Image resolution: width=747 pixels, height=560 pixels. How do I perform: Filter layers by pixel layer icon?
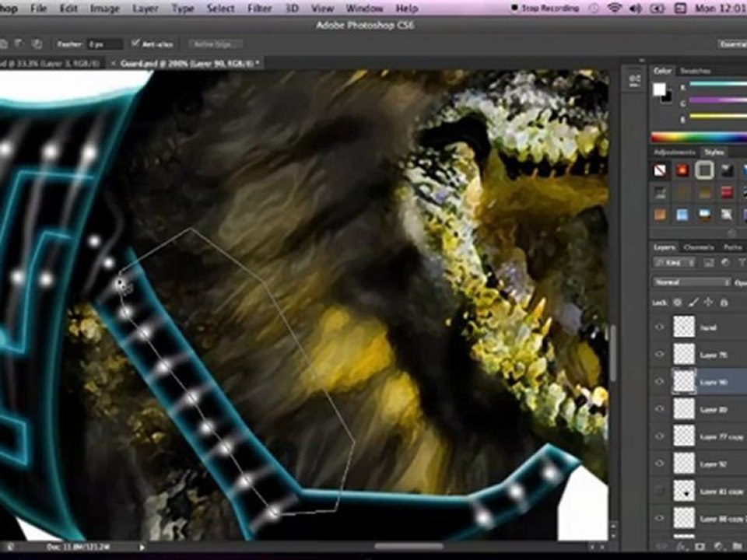[708, 262]
